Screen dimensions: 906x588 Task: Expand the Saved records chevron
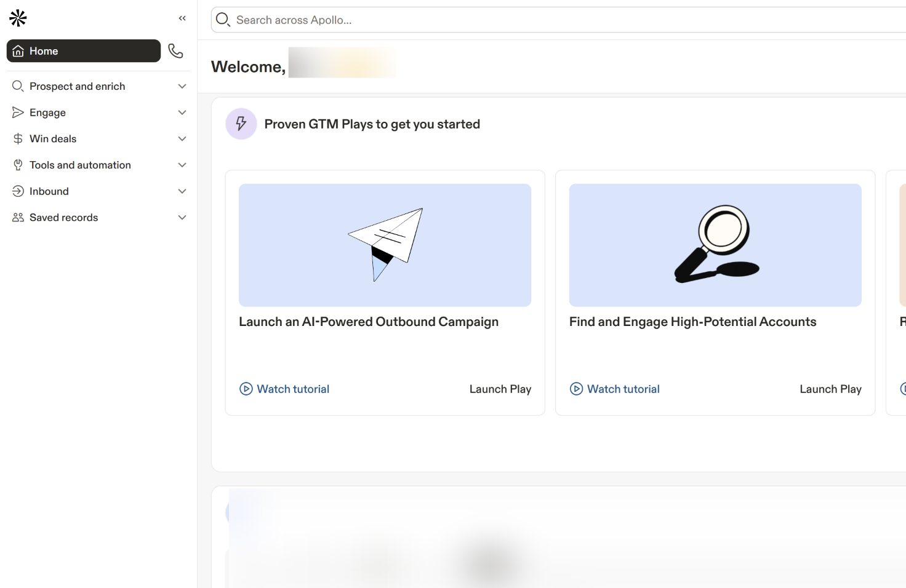(182, 218)
